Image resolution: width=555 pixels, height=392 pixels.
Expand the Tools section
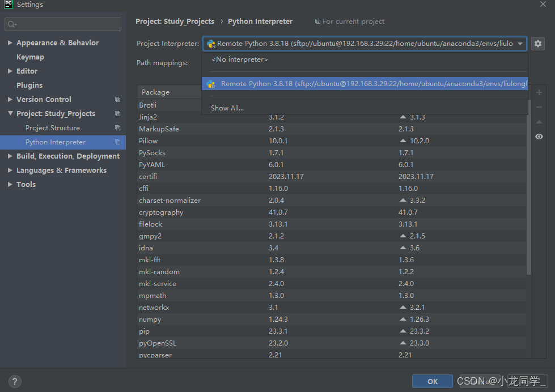click(x=10, y=184)
